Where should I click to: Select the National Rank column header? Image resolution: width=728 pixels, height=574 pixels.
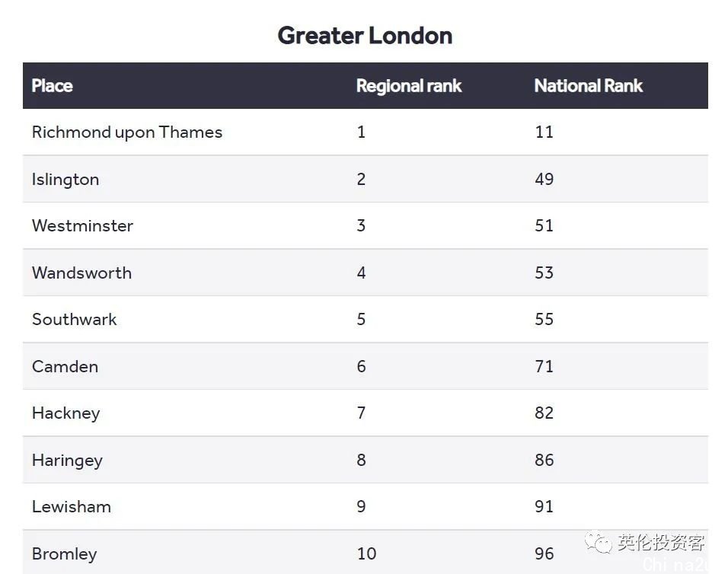pos(588,86)
